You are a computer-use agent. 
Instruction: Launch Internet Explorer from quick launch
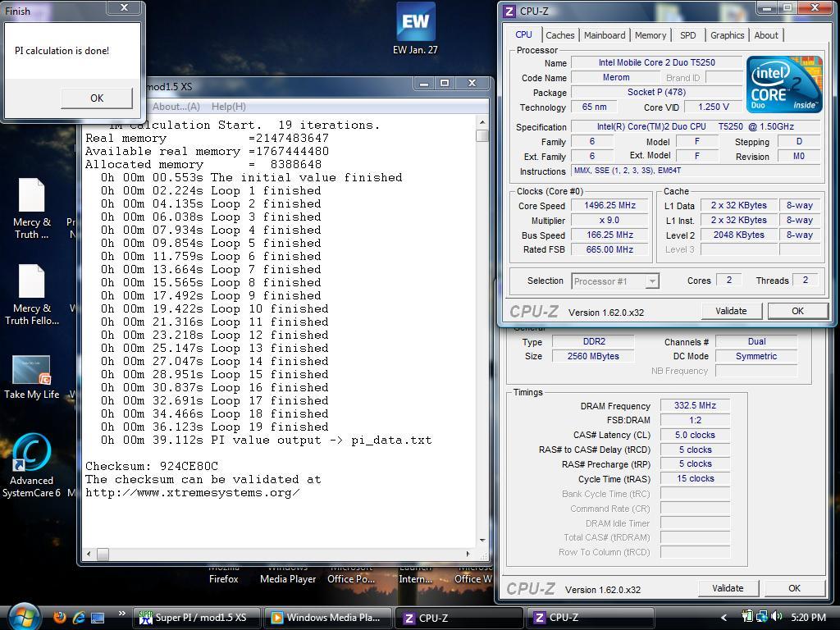[x=79, y=618]
